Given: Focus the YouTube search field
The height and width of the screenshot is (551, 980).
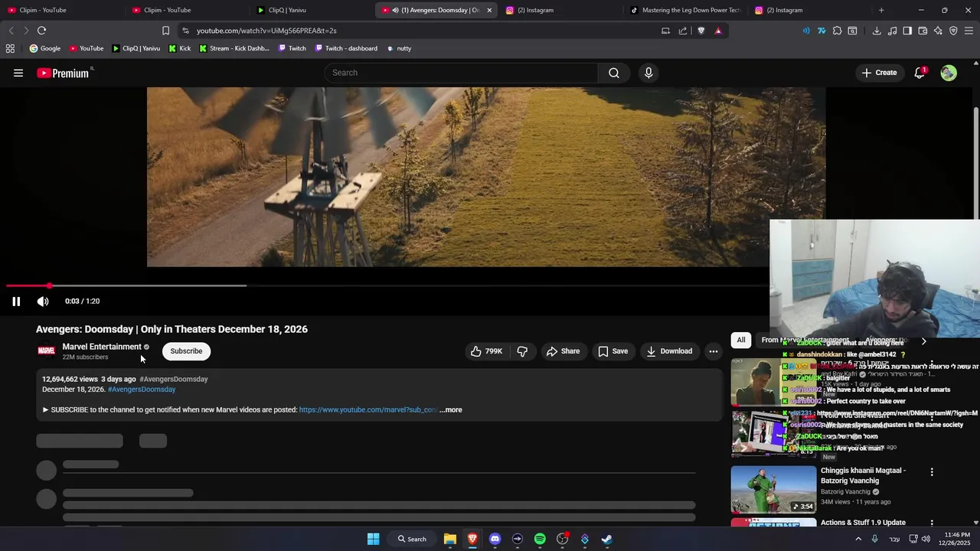Looking at the screenshot, I should click(461, 73).
